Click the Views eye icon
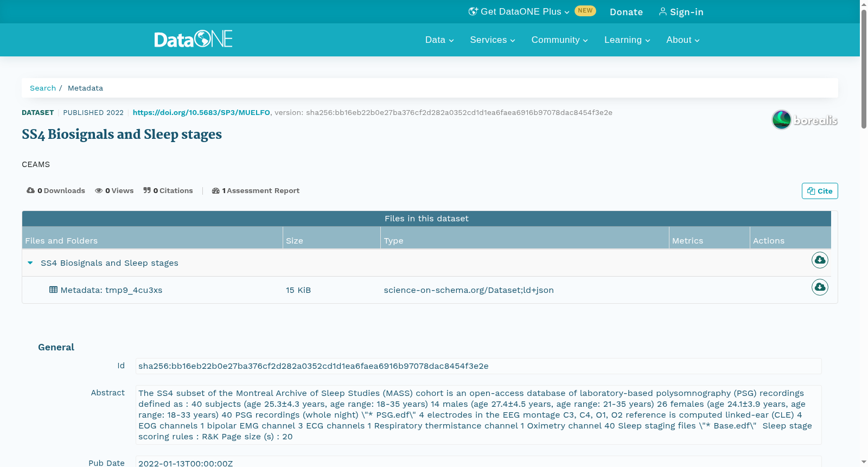The height and width of the screenshot is (467, 868). point(99,190)
